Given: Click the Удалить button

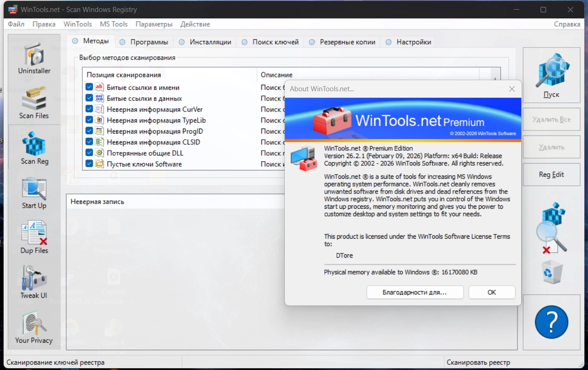Looking at the screenshot, I should [x=552, y=147].
